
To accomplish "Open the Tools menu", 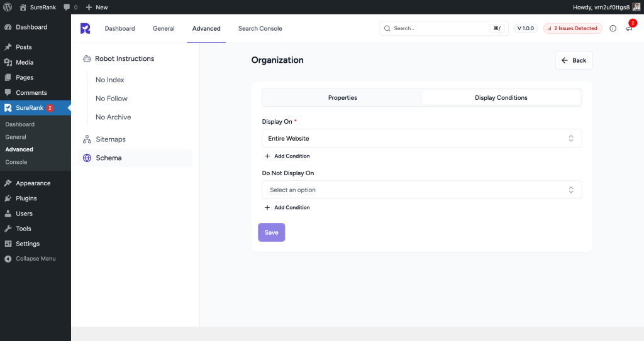I will [35, 229].
